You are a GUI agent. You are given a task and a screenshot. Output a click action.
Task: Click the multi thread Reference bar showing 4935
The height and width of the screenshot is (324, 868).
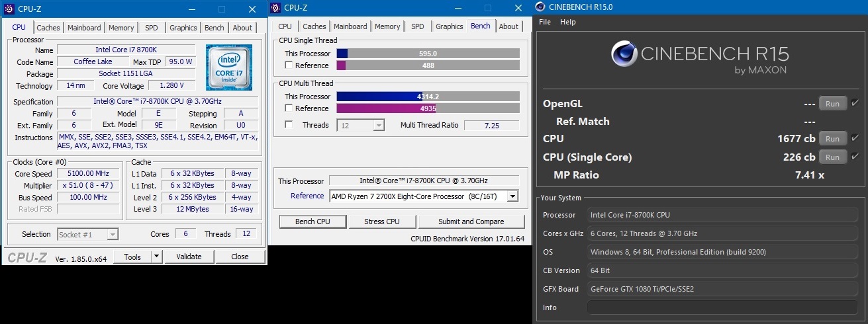click(428, 108)
